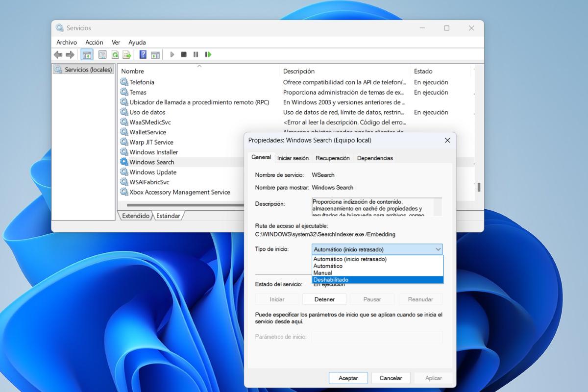
Task: Select the gear icon of WaaSMedicSvc
Action: pyautogui.click(x=124, y=122)
